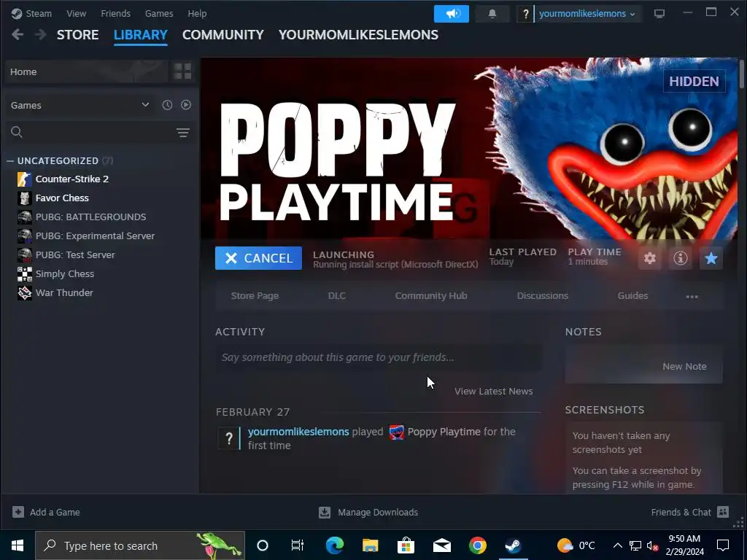Viewport: 747px width, 560px height.
Task: Open the Store Page link
Action: 255,296
